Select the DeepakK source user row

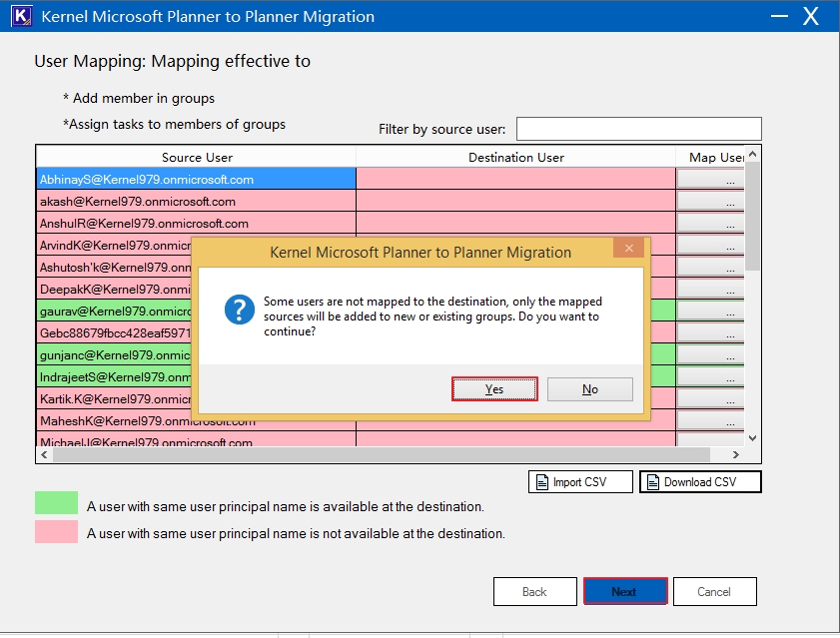tap(114, 289)
